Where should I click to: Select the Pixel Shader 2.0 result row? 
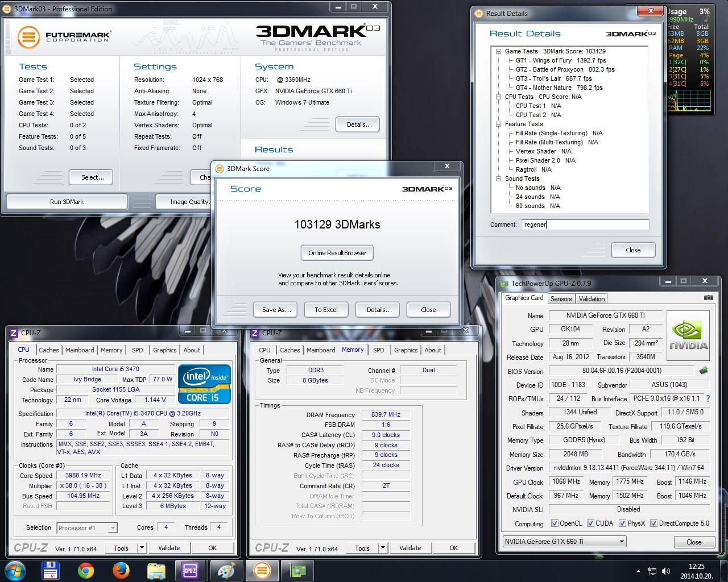pyautogui.click(x=545, y=160)
